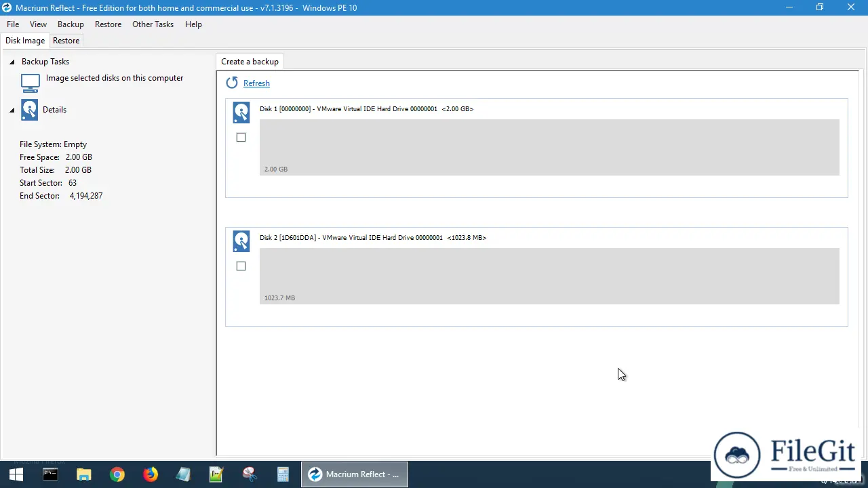This screenshot has height=488, width=868.
Task: Click the Disk 1 VMware drive title
Action: [x=366, y=109]
